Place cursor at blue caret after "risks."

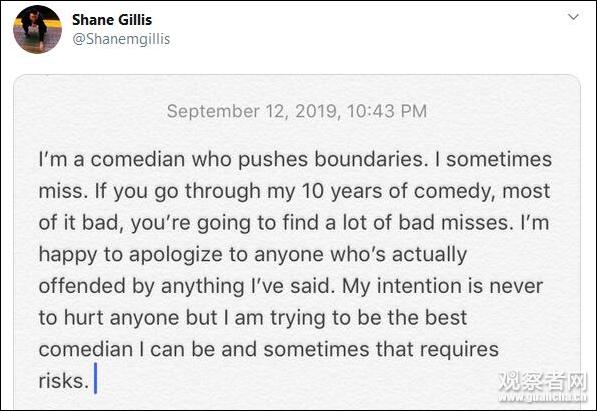pos(95,378)
